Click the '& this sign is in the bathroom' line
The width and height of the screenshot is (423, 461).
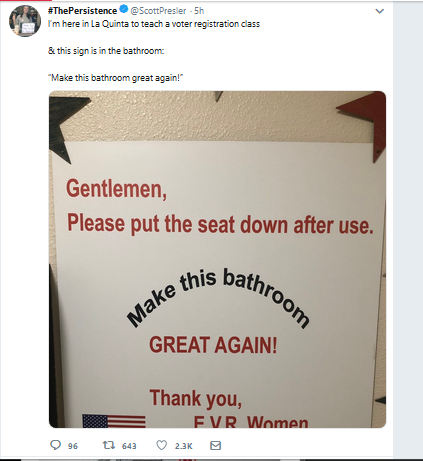(x=106, y=51)
